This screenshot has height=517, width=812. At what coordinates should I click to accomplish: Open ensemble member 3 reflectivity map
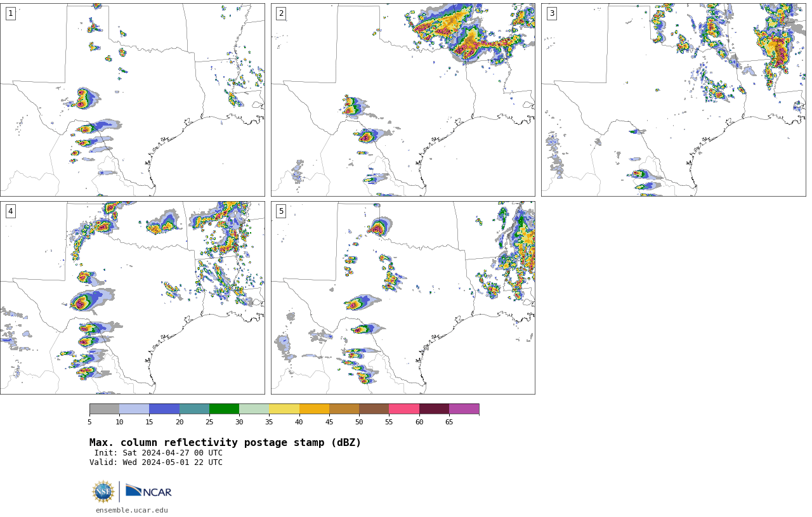673,100
